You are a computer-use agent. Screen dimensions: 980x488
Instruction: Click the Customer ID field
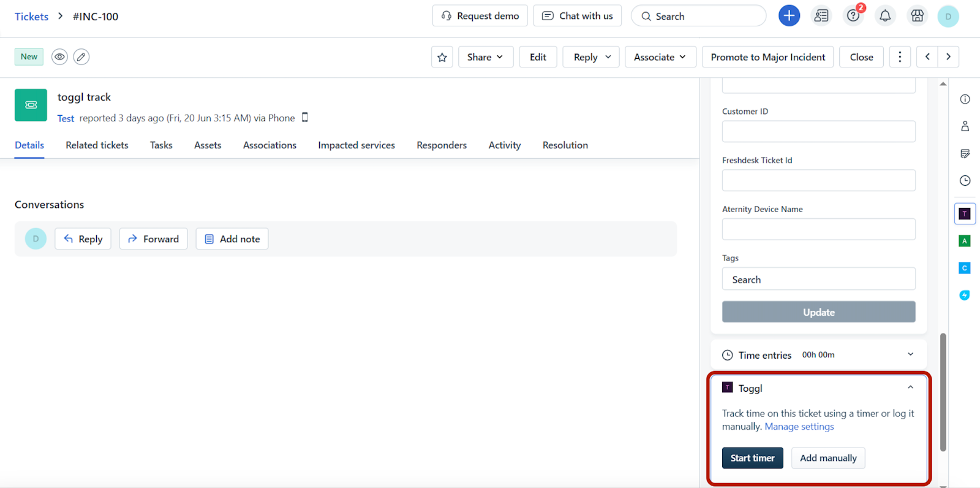point(819,131)
